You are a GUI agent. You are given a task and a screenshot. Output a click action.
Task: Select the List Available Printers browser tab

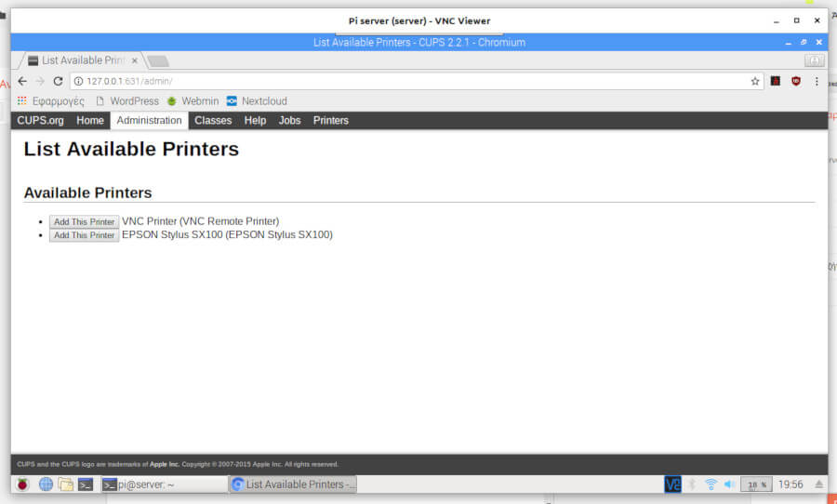82,60
